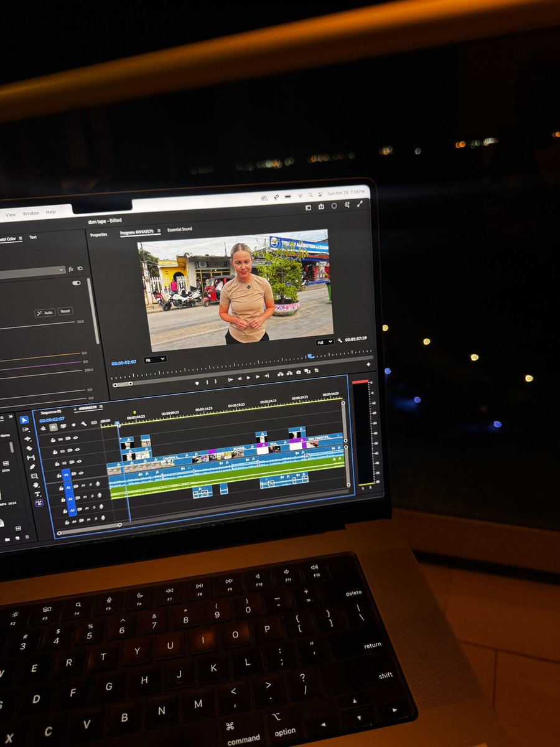Open macOS Spotlight search icon
Image resolution: width=560 pixels, height=747 pixels.
(310, 195)
